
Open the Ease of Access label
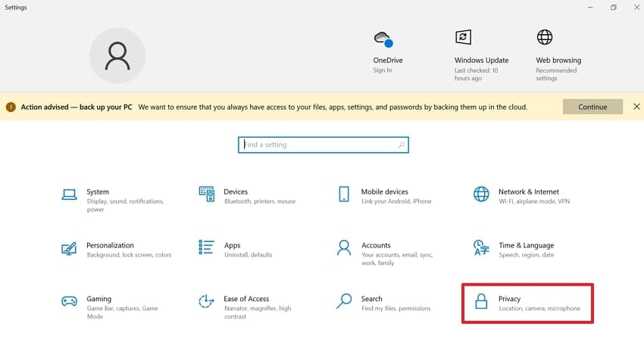coord(246,299)
